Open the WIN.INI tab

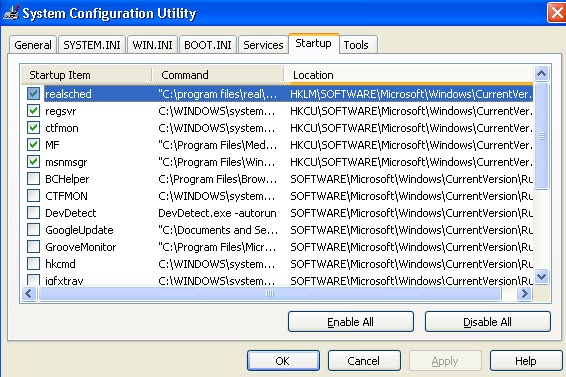click(x=152, y=45)
